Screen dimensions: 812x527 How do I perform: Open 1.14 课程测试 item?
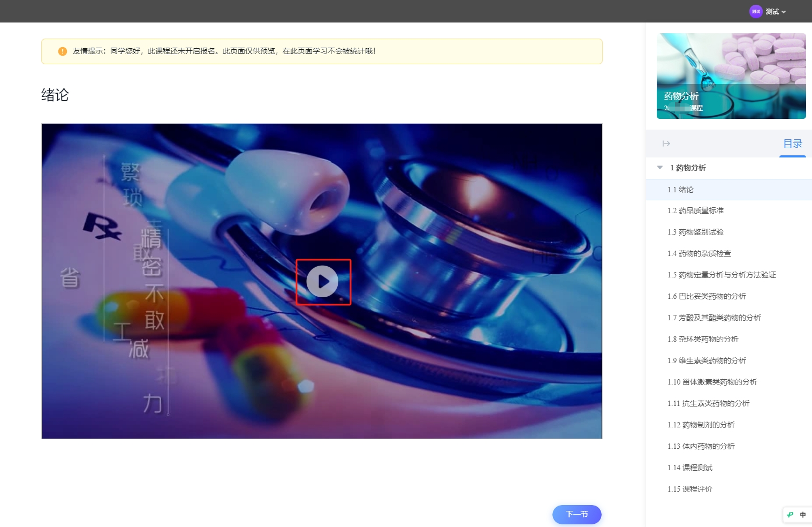[690, 468]
